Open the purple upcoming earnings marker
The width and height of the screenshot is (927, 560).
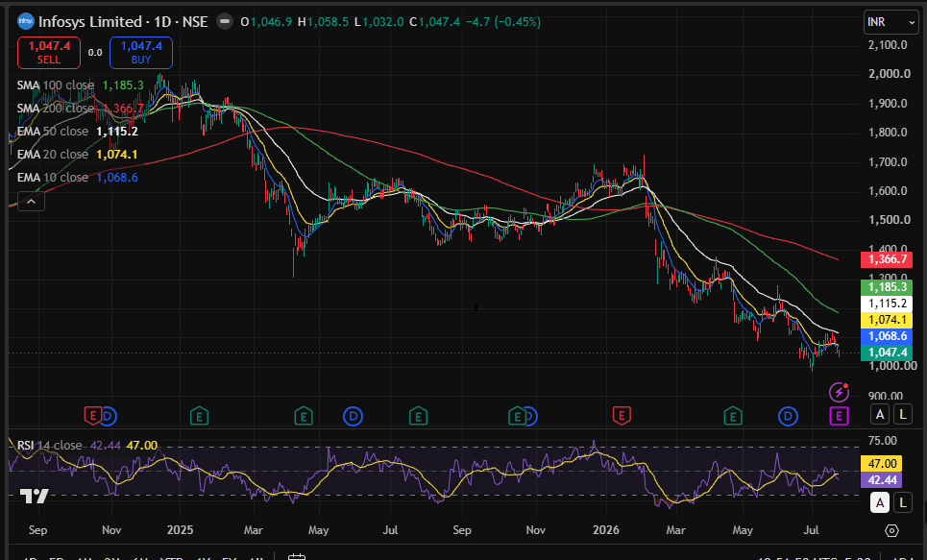click(x=839, y=416)
